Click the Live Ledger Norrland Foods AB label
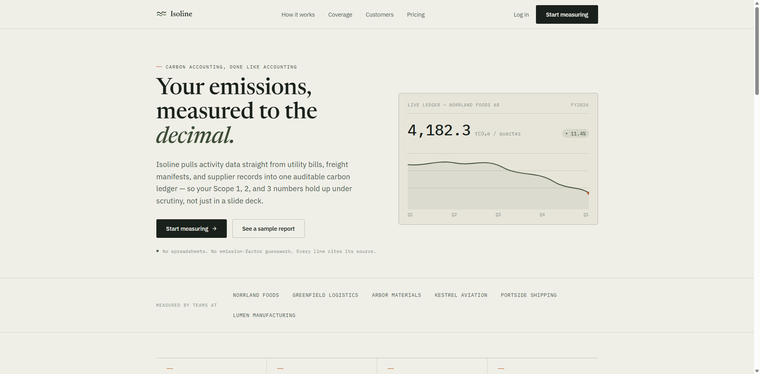 pyautogui.click(x=453, y=105)
